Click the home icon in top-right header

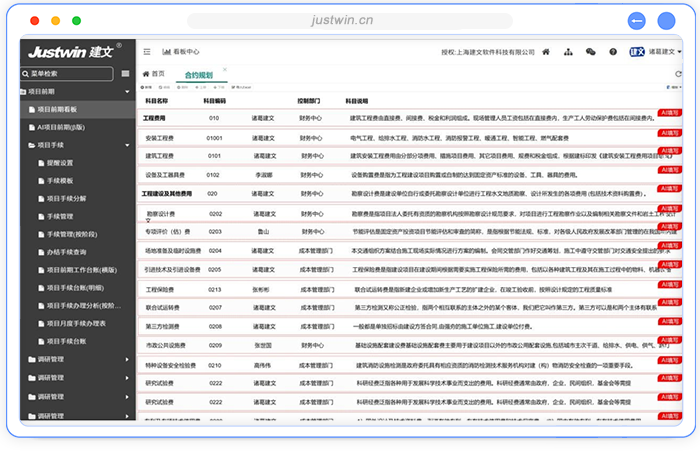coord(545,51)
